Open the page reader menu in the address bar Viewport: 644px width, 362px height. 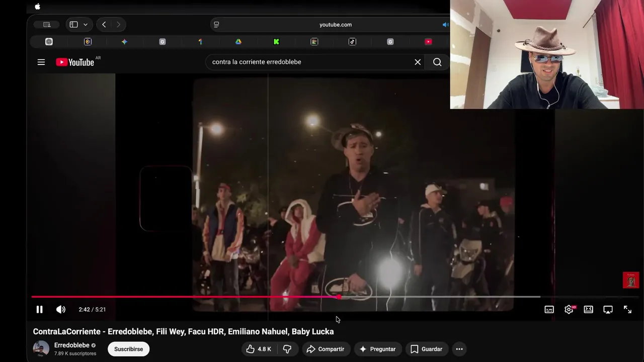tap(216, 24)
